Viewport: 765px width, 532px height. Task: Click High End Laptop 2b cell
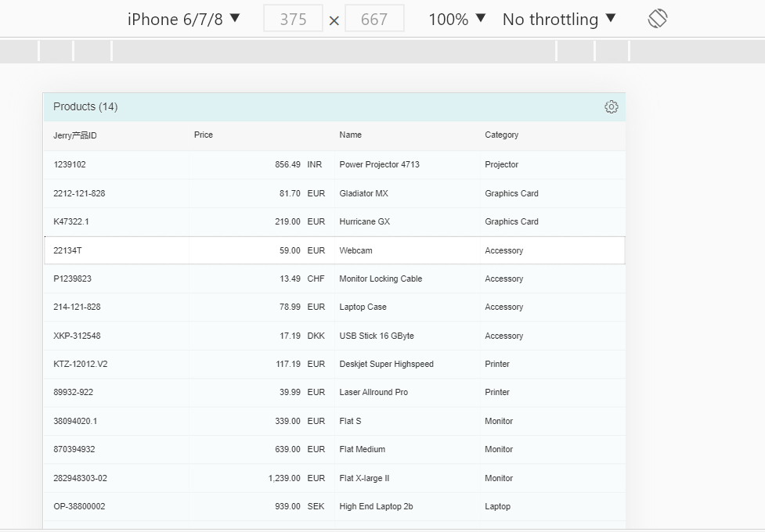pyautogui.click(x=376, y=507)
